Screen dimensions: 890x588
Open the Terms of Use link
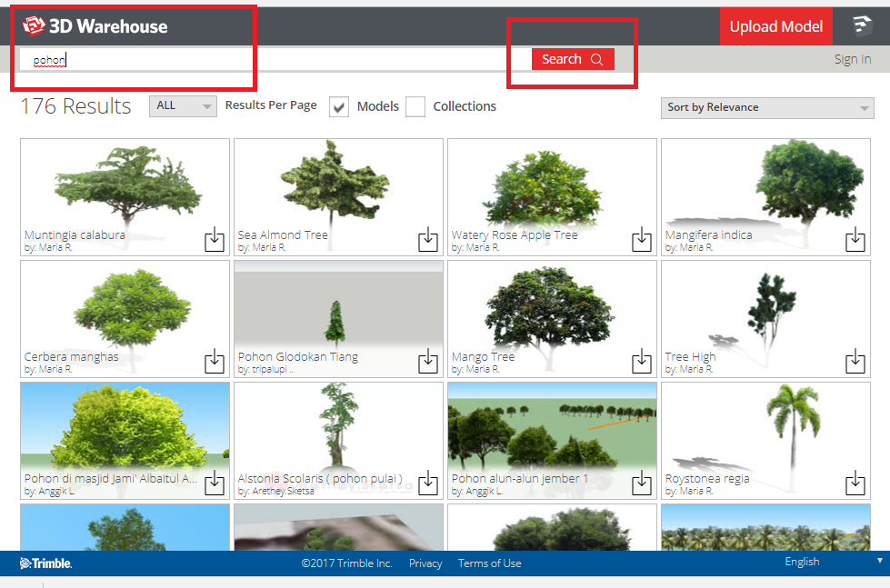pos(489,563)
